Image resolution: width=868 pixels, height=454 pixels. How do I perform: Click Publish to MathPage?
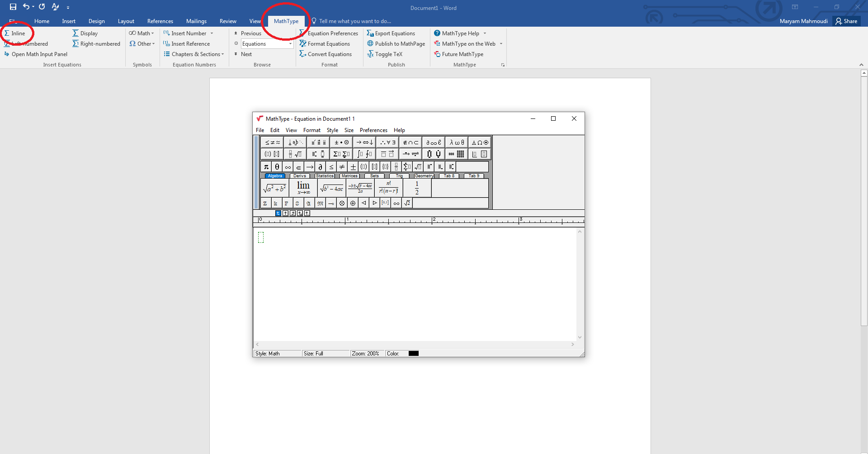[396, 44]
